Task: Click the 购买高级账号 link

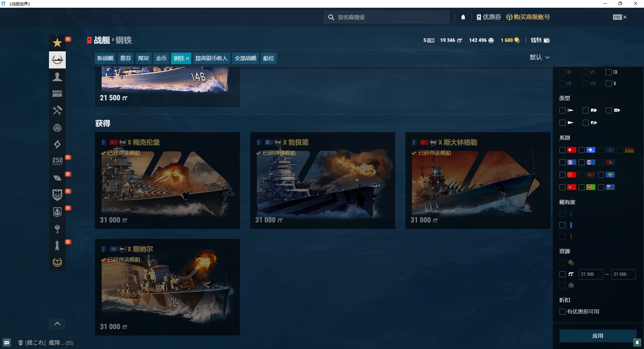Action: point(528,17)
